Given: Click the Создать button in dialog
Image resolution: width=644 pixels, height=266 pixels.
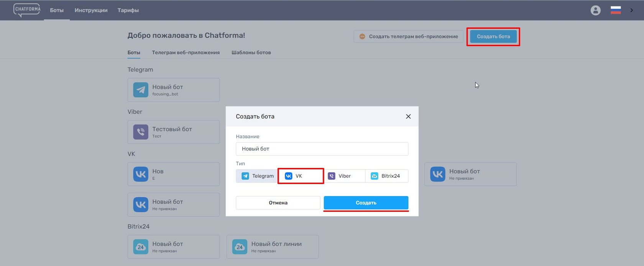Looking at the screenshot, I should point(366,203).
